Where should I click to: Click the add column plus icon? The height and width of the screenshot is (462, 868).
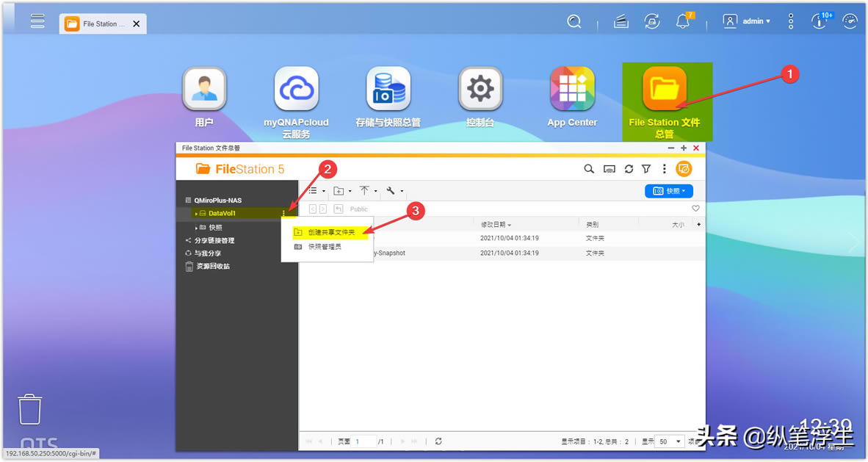(x=698, y=224)
